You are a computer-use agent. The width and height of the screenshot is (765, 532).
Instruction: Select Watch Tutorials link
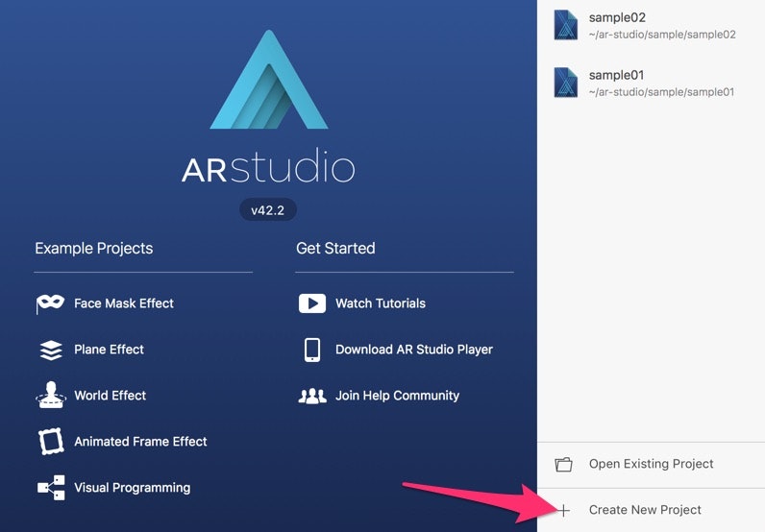pyautogui.click(x=381, y=303)
